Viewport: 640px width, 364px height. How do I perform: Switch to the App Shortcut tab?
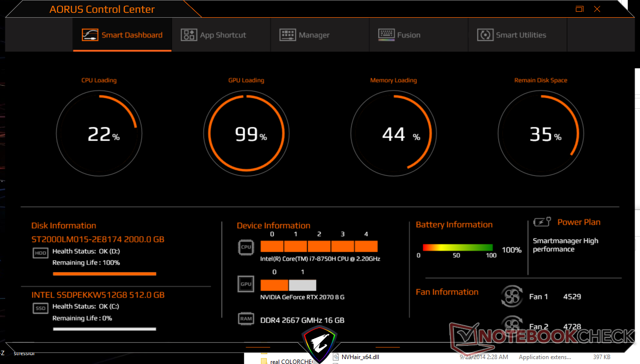pos(221,35)
